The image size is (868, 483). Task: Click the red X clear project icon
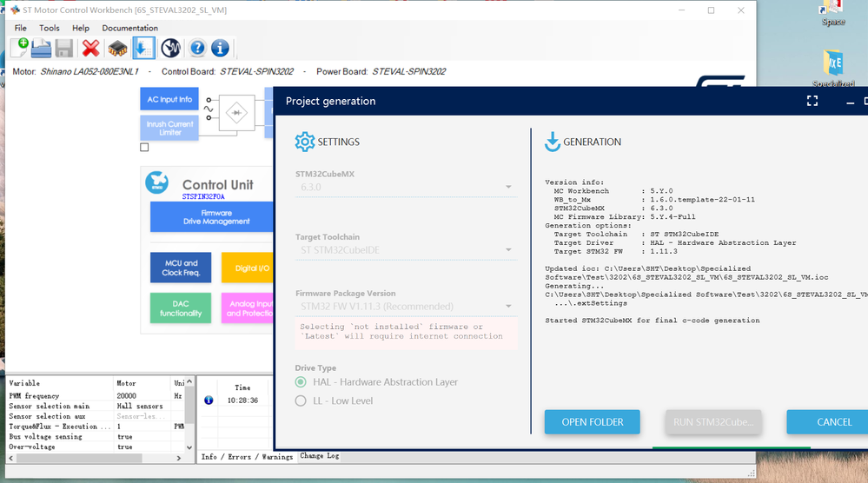point(90,48)
